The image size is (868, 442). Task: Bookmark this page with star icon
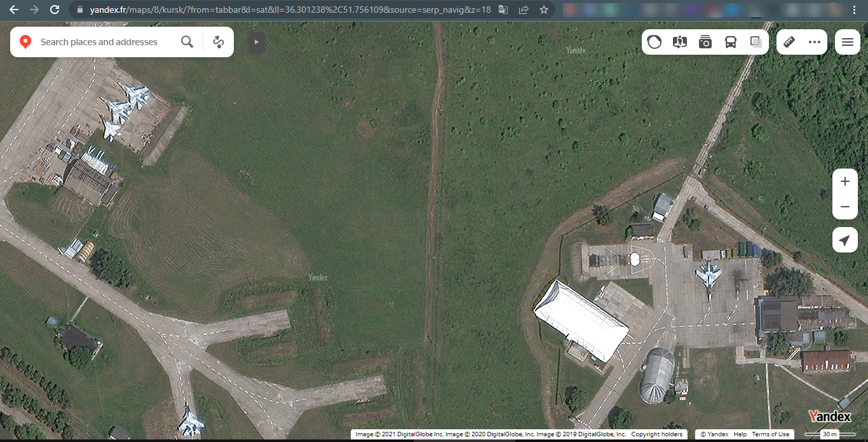pyautogui.click(x=544, y=10)
